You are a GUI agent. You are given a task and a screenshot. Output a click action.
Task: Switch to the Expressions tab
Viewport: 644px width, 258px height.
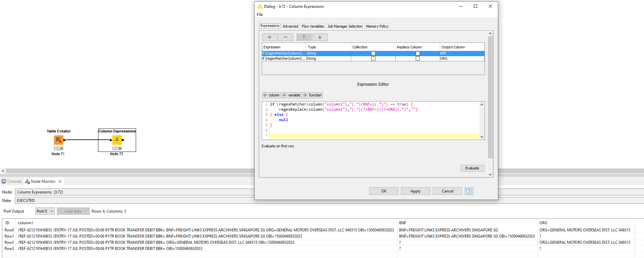270,26
